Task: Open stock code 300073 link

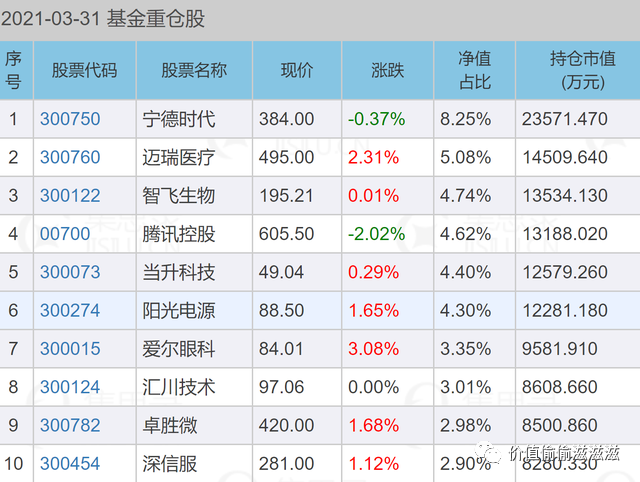Action: 70,272
